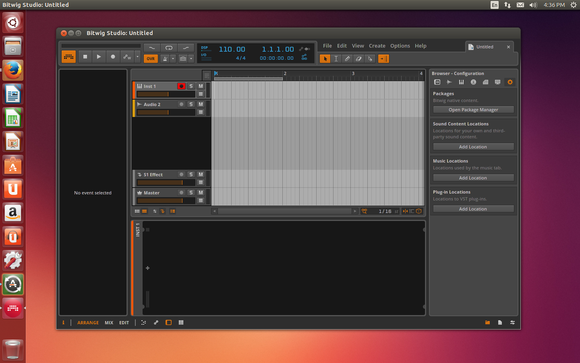The width and height of the screenshot is (580, 363).
Task: Add Location under Plug-in Locations
Action: pos(473,209)
